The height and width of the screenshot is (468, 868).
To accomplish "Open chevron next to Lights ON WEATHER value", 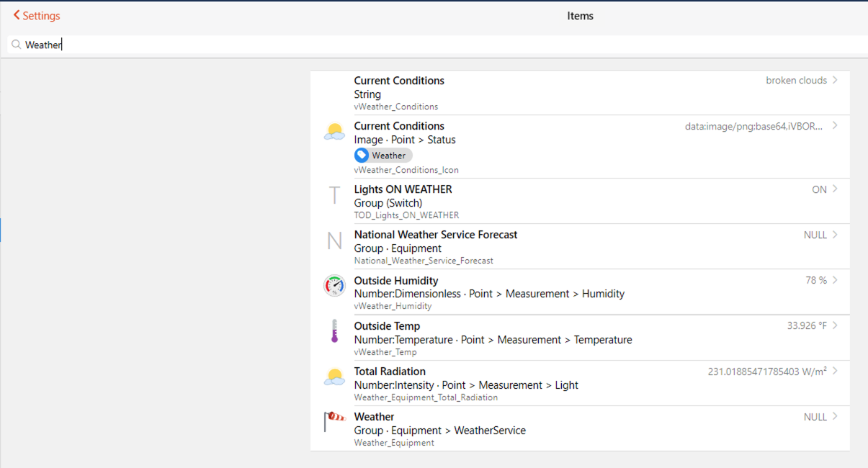I will (x=835, y=189).
